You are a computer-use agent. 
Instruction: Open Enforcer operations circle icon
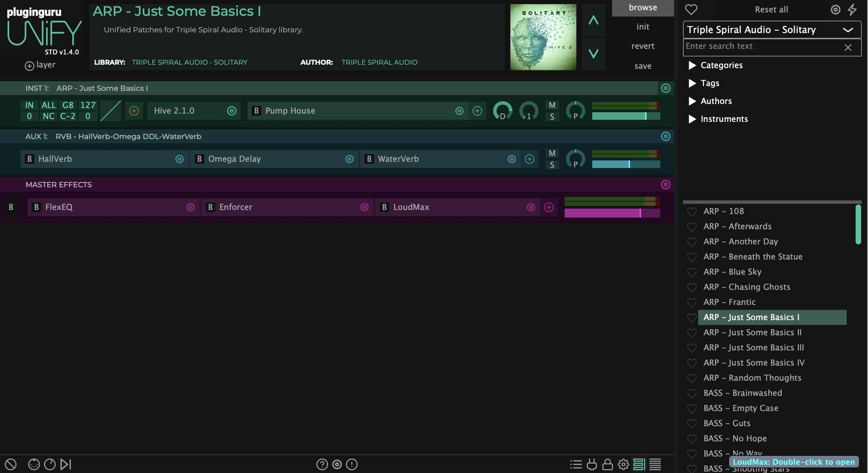[364, 207]
